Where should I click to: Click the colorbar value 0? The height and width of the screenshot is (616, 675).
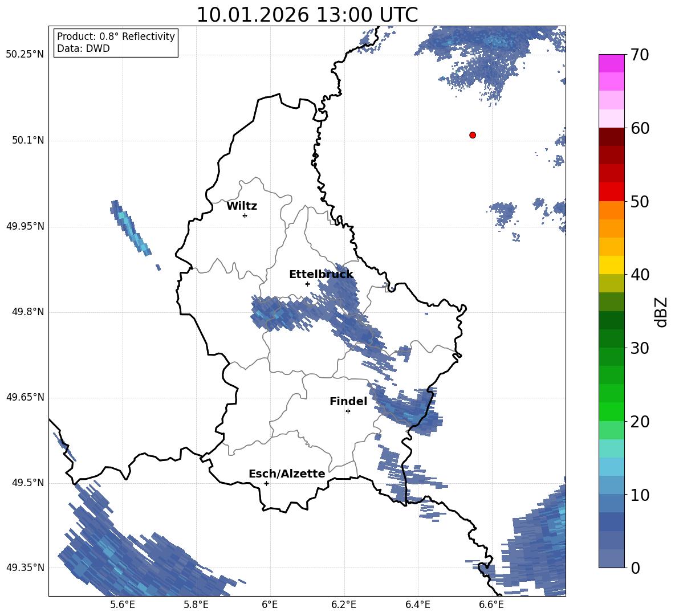click(635, 568)
